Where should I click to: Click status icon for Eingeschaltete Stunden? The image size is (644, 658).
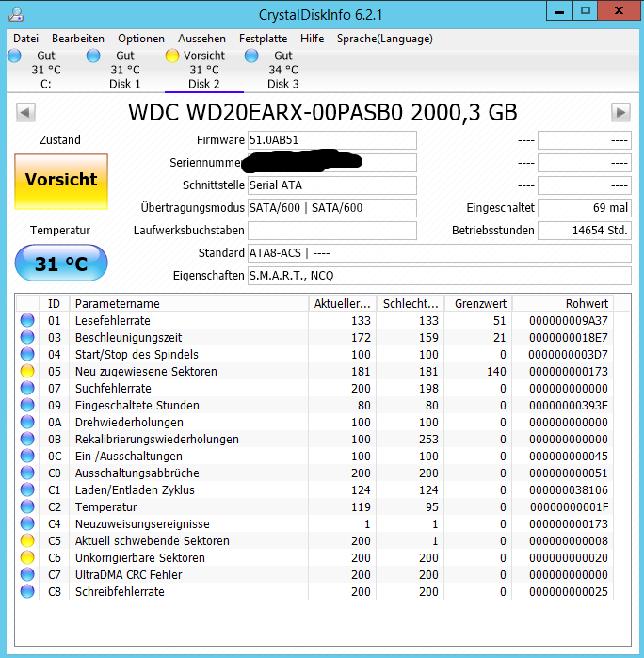(27, 405)
